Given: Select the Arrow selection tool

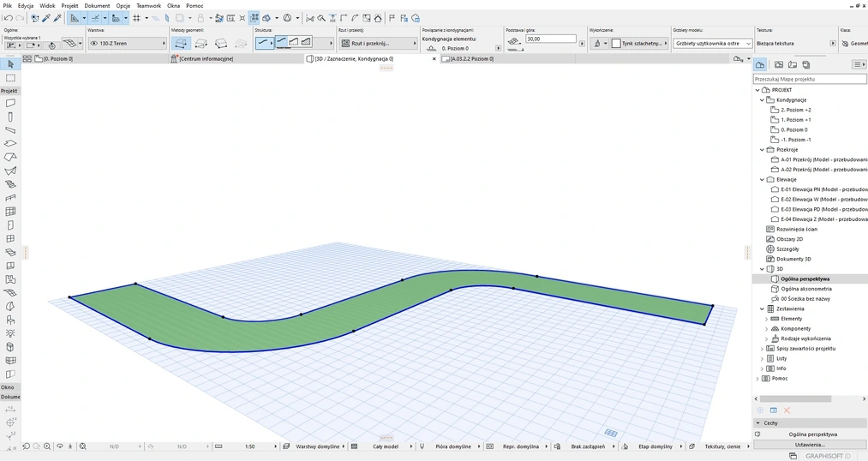Looking at the screenshot, I should (x=10, y=64).
